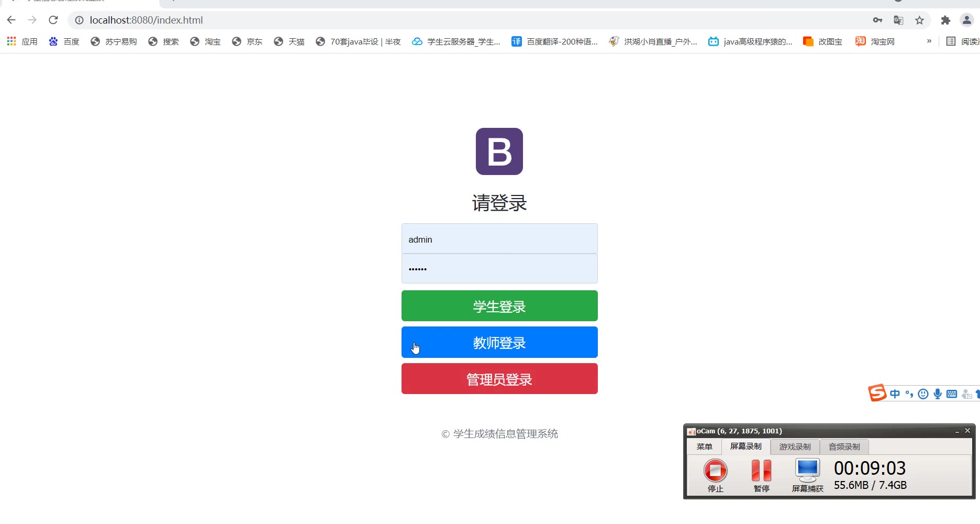Bookmark this page with star icon
The height and width of the screenshot is (524, 980).
tap(919, 20)
